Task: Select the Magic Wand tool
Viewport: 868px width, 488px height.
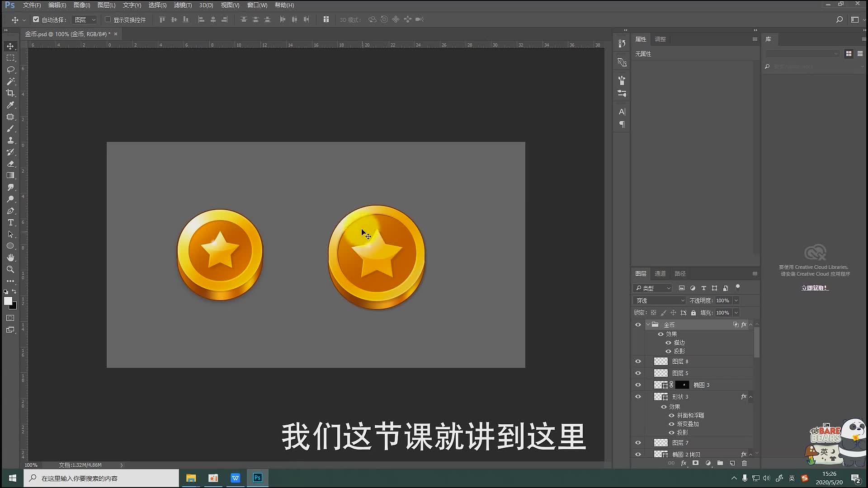Action: click(10, 81)
